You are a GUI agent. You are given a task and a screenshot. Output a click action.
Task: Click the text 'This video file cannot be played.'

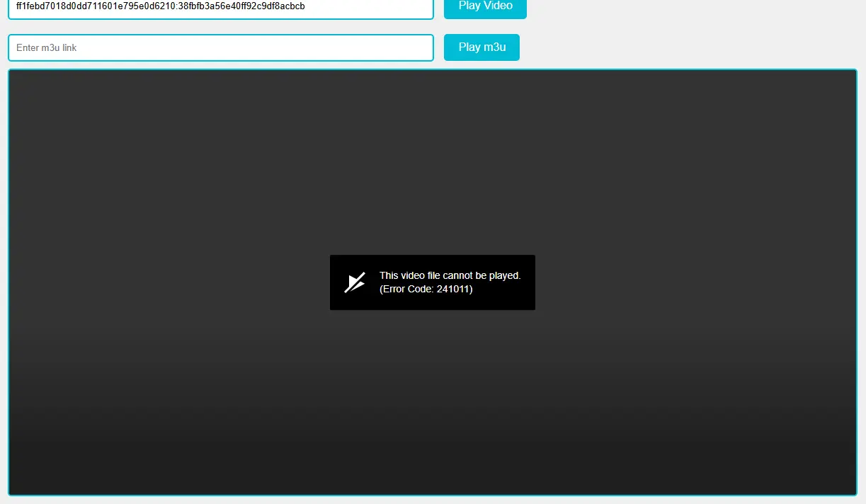450,275
